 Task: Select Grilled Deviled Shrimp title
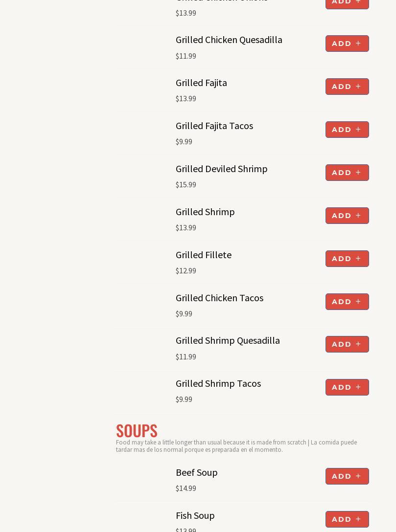[221, 169]
